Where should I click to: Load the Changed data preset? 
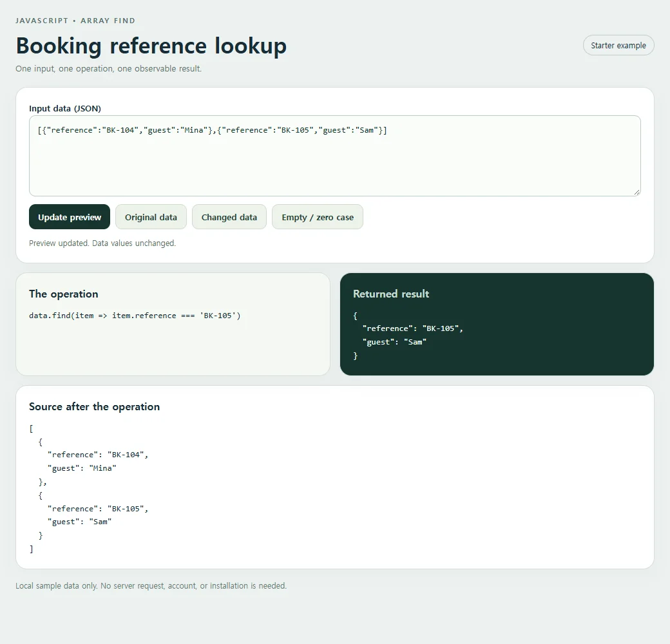pos(229,217)
